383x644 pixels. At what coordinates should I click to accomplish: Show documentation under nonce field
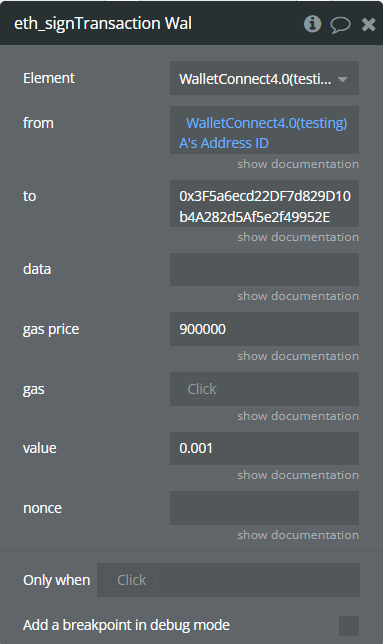tap(298, 535)
